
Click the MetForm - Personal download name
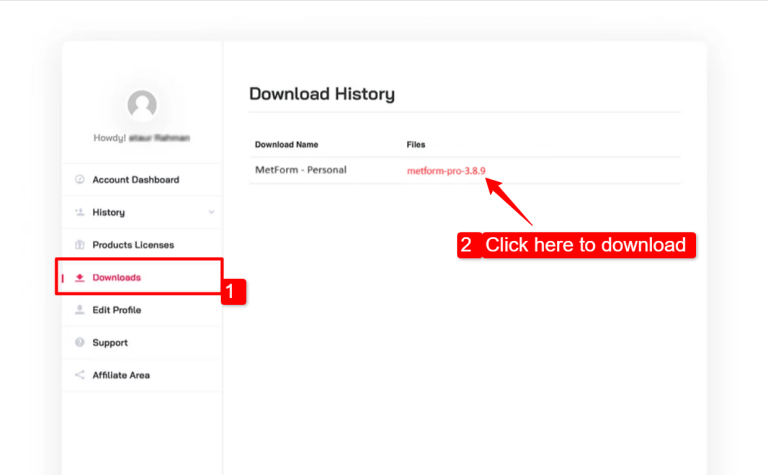(300, 170)
